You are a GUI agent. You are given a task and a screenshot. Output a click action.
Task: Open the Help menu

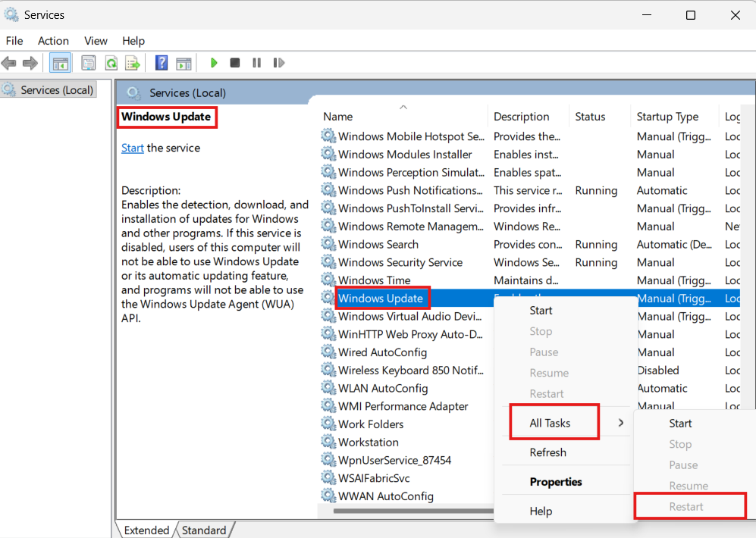point(133,41)
